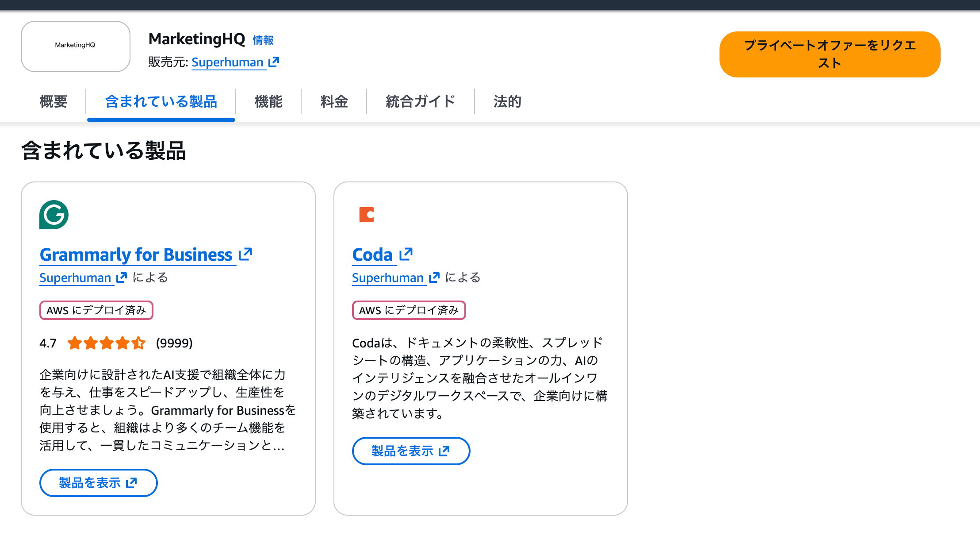Click 製品を表示 button on Grammarly card
Screen dimensions: 980x540
(x=98, y=482)
